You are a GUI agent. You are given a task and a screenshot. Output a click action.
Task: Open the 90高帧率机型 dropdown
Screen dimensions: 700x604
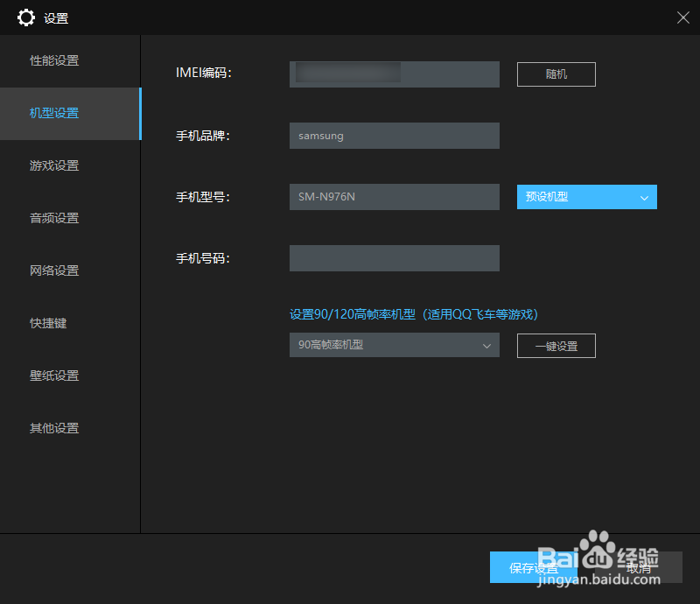coord(395,345)
